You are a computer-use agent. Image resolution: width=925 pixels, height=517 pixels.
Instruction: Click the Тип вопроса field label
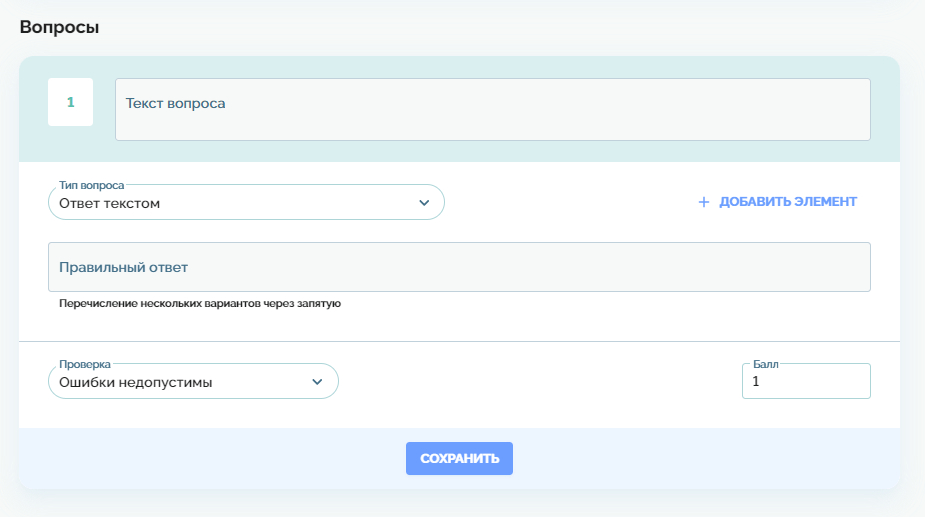tap(92, 185)
